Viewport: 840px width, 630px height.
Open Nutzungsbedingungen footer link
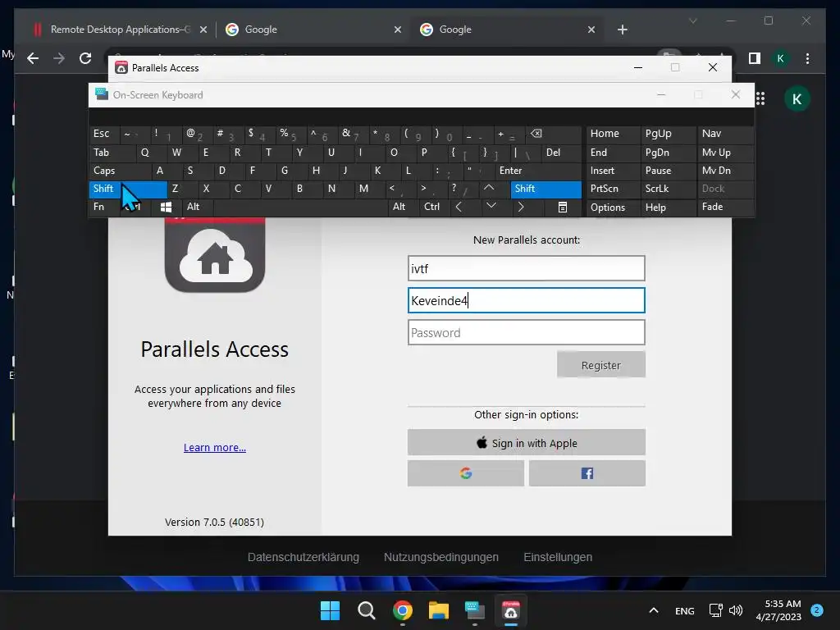[441, 557]
